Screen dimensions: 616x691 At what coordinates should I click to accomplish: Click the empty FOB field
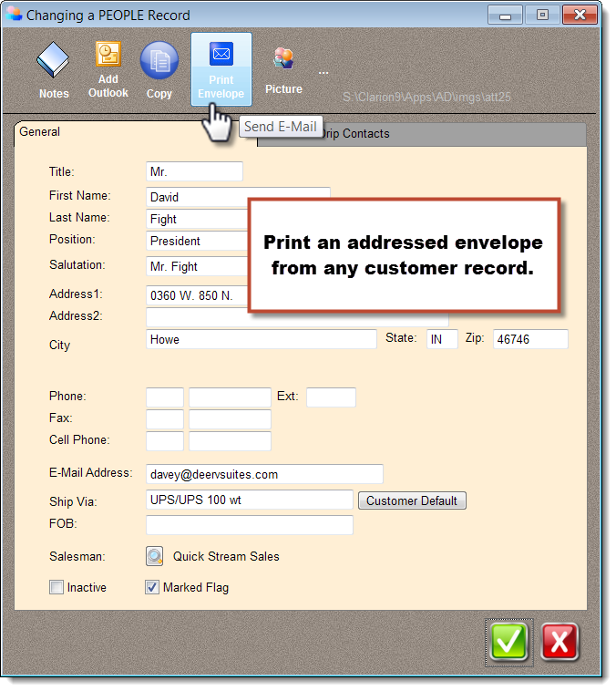pyautogui.click(x=249, y=525)
